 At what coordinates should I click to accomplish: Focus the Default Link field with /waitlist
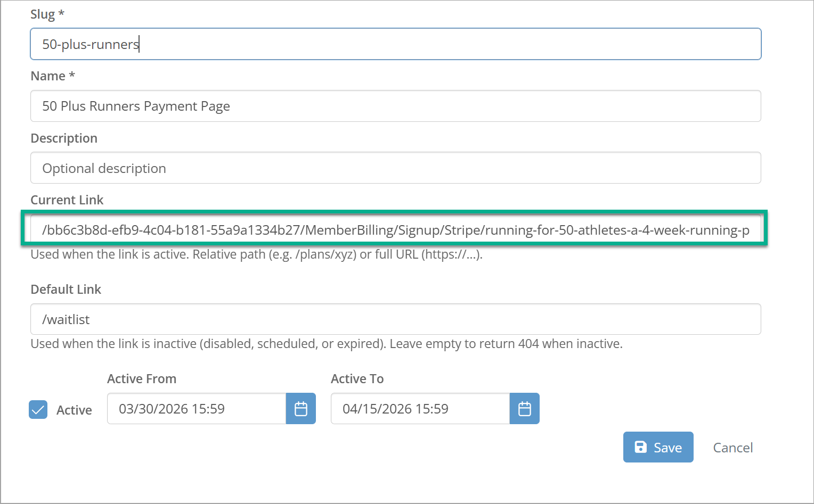click(395, 319)
